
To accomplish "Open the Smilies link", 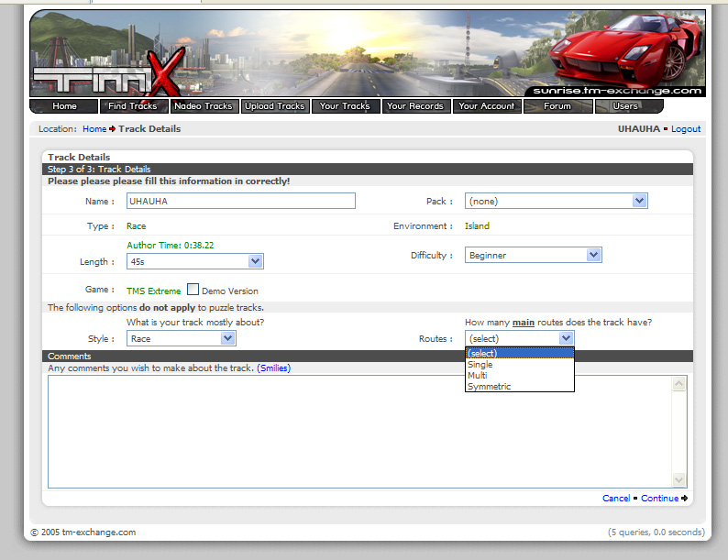I will pos(273,368).
